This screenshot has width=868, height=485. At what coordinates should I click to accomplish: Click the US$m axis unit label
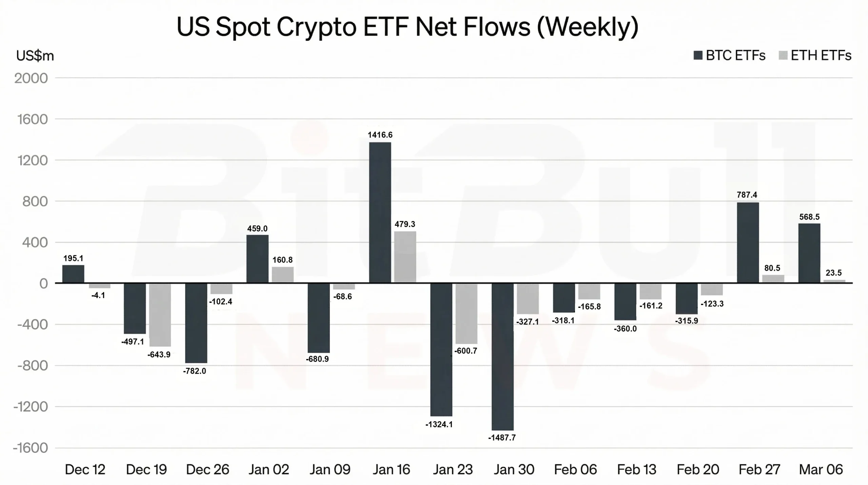click(x=35, y=56)
